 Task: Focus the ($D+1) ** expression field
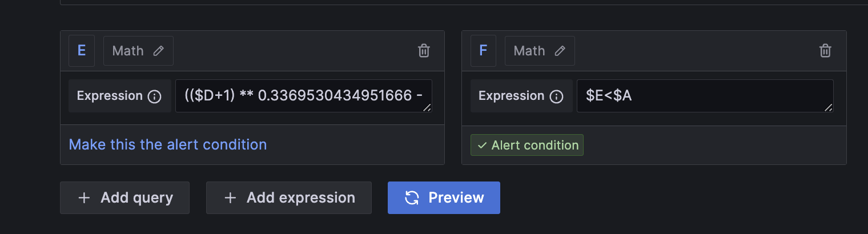(304, 96)
